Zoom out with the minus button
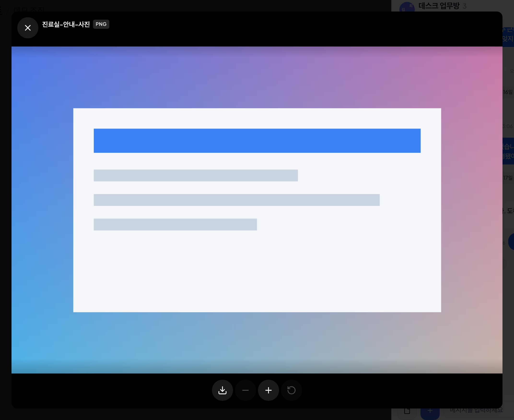The width and height of the screenshot is (514, 420). tap(245, 390)
